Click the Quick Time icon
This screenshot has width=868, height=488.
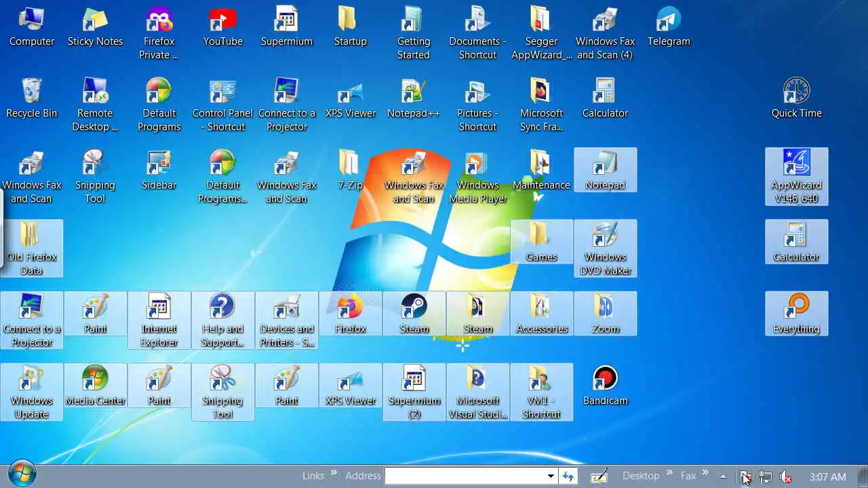pyautogui.click(x=797, y=99)
